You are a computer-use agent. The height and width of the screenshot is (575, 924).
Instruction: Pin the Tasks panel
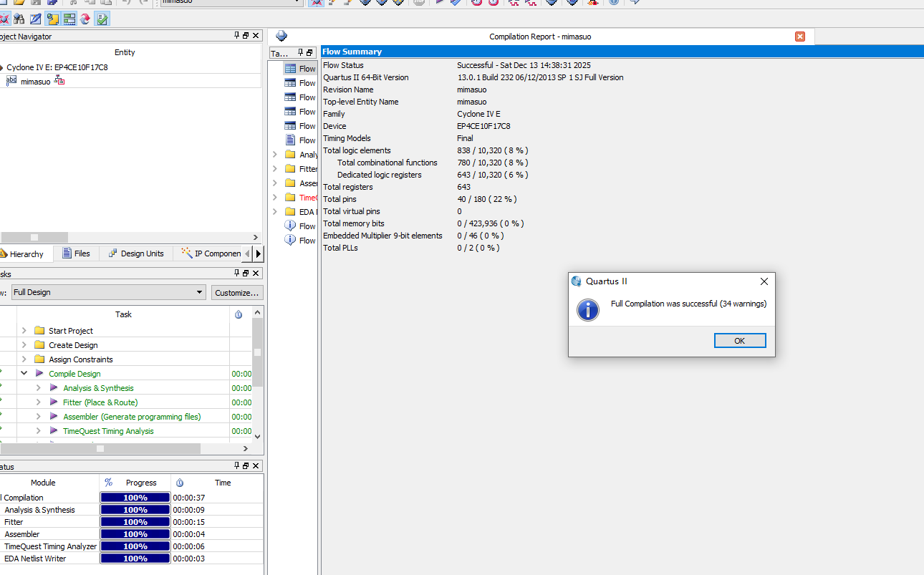(x=237, y=274)
